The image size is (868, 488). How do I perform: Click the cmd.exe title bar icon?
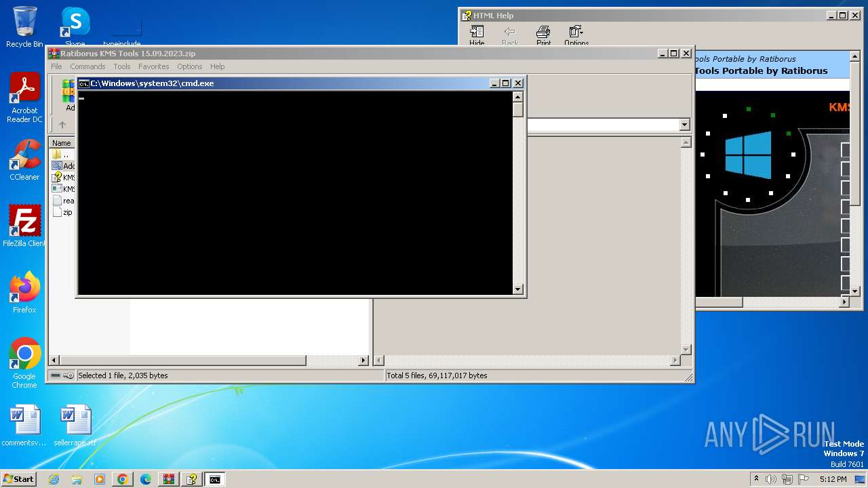pos(84,83)
